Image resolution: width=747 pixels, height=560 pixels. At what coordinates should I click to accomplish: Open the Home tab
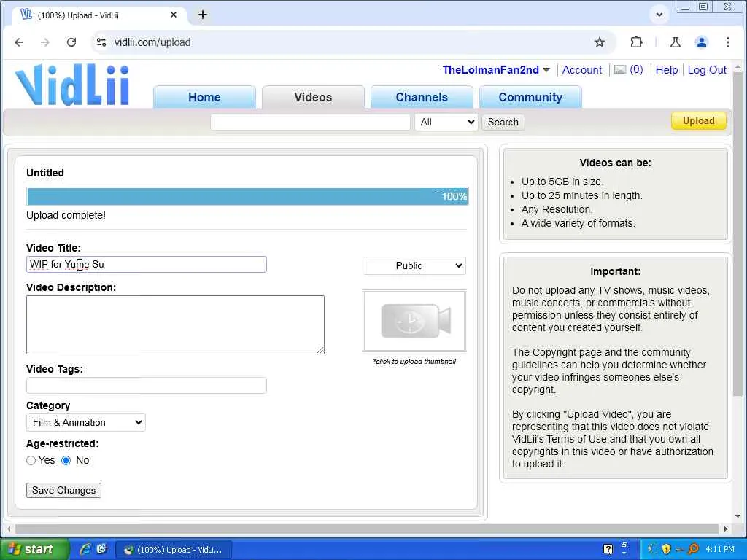(x=204, y=97)
